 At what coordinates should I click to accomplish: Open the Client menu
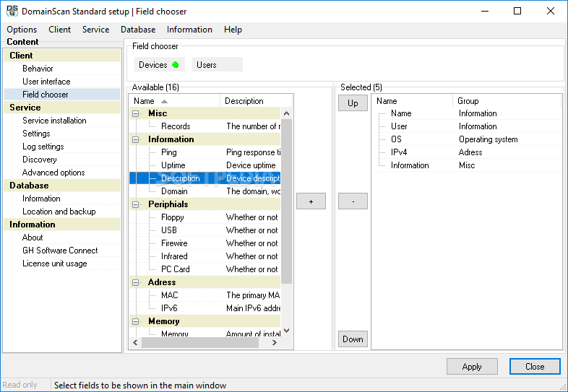click(x=60, y=30)
